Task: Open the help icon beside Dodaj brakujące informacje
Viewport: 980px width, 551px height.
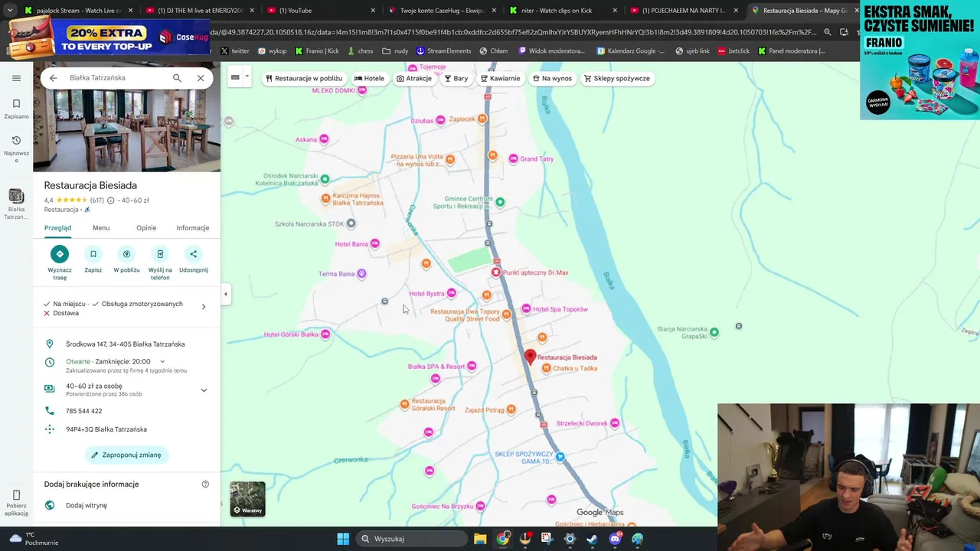Action: [x=205, y=484]
